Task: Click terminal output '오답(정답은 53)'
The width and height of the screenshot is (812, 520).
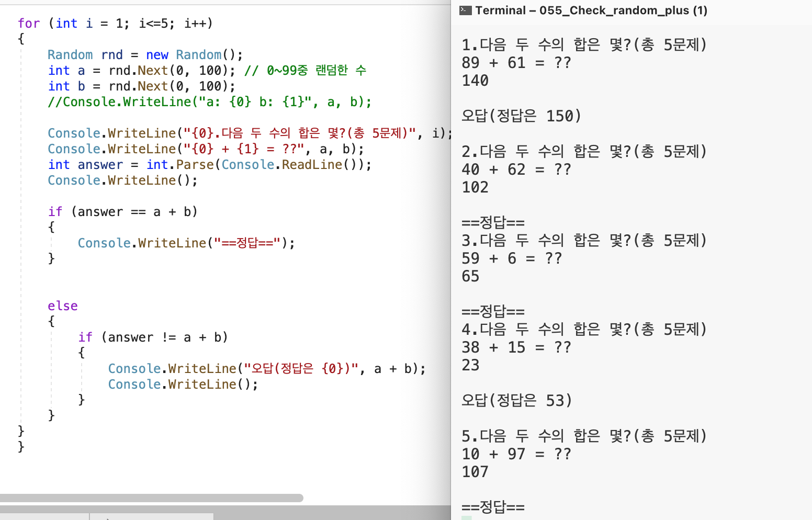Action: point(517,401)
